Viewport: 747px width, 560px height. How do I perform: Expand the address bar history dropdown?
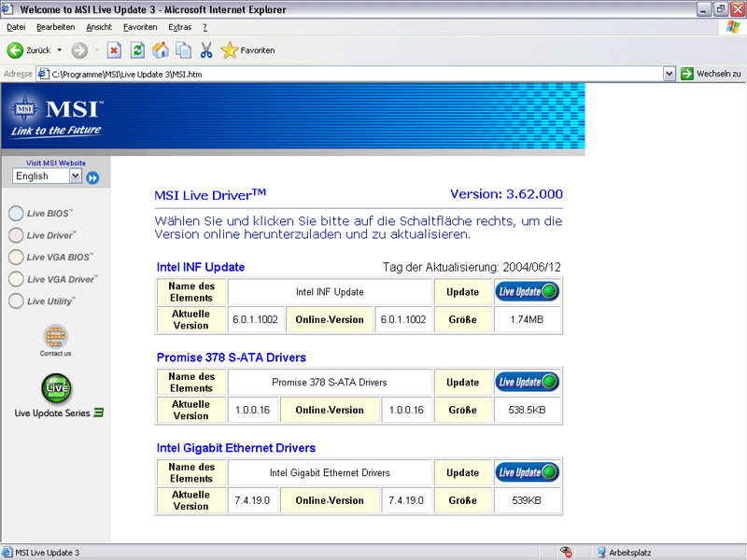[x=669, y=74]
